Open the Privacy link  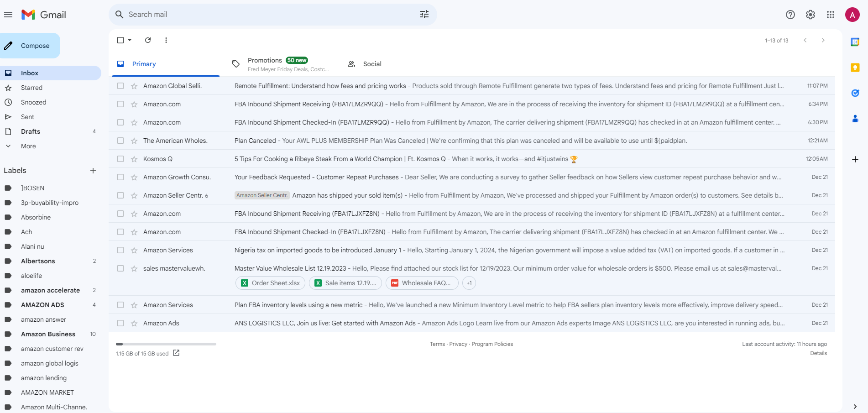[458, 344]
